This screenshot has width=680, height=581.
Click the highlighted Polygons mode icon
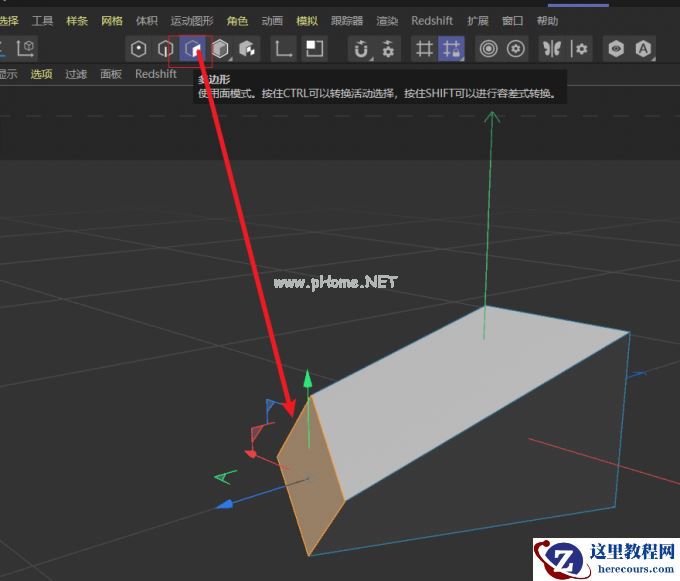[192, 48]
